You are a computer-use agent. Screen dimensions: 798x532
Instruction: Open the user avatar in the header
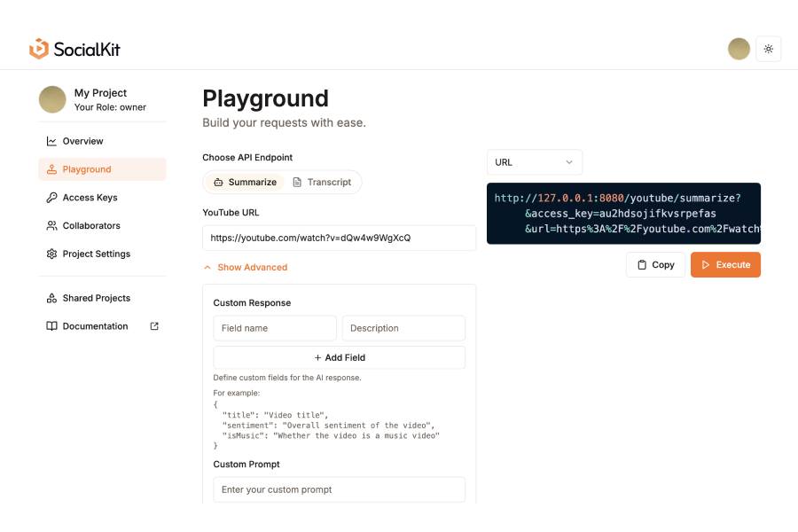tap(739, 49)
